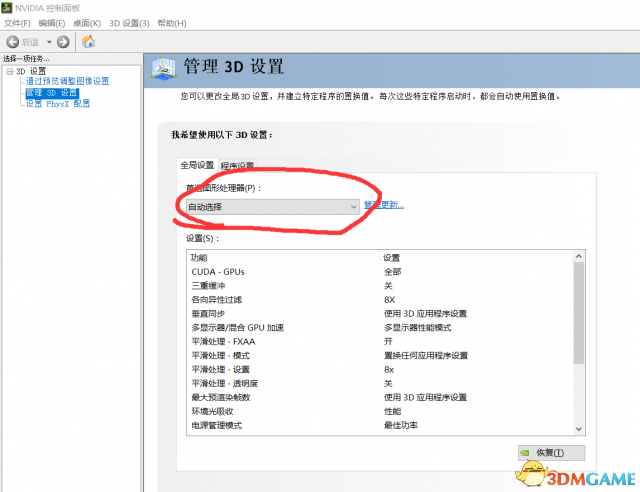Image resolution: width=640 pixels, height=492 pixels.
Task: Click the Back arrow icon
Action: coord(13,42)
